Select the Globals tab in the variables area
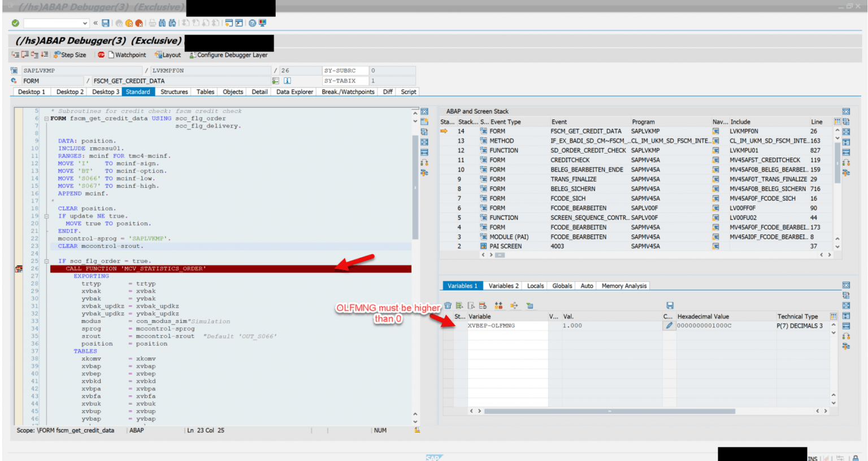Image resolution: width=868 pixels, height=461 pixels. pyautogui.click(x=561, y=286)
